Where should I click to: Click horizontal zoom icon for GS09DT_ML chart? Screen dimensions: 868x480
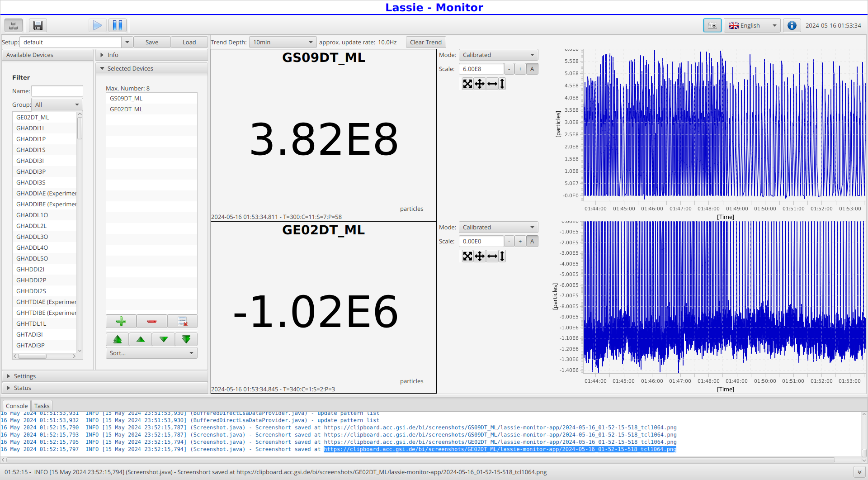tap(492, 84)
